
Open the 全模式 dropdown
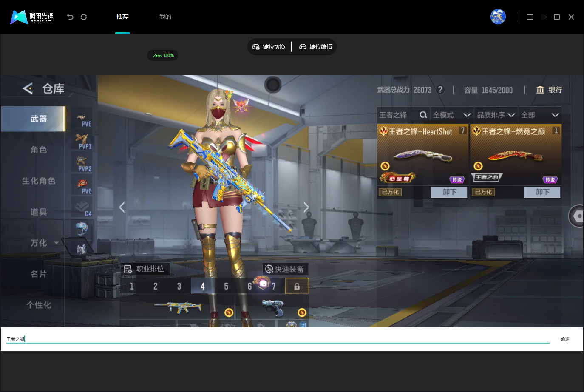[452, 115]
